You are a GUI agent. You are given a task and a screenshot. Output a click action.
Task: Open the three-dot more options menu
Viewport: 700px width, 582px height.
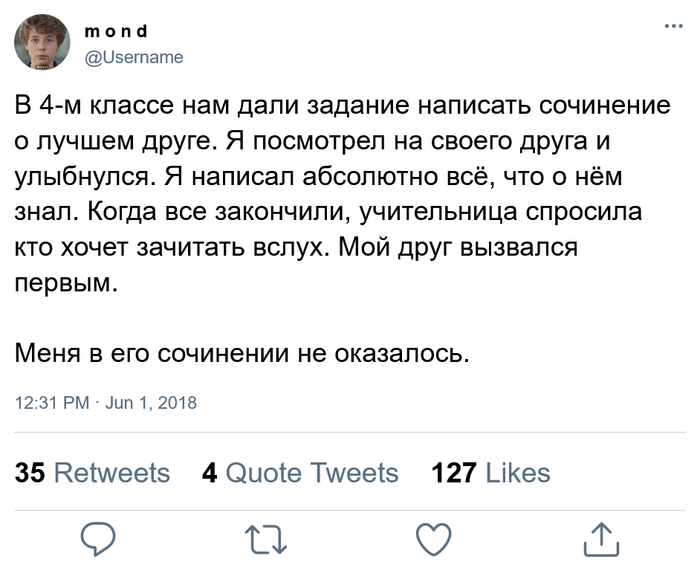click(674, 26)
